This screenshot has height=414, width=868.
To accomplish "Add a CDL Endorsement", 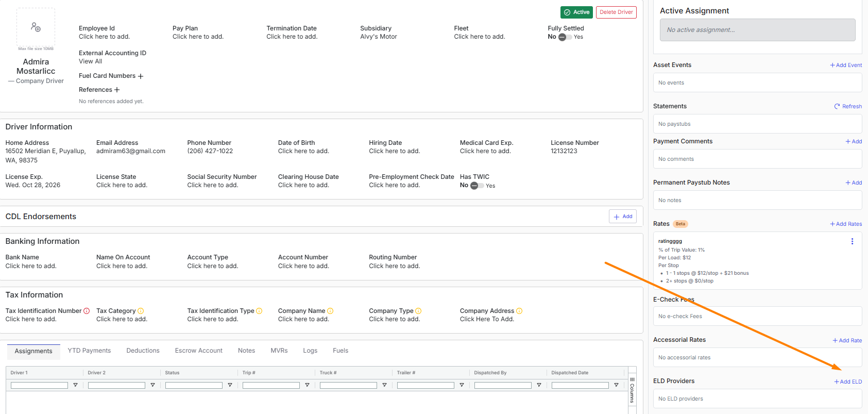I will (623, 217).
